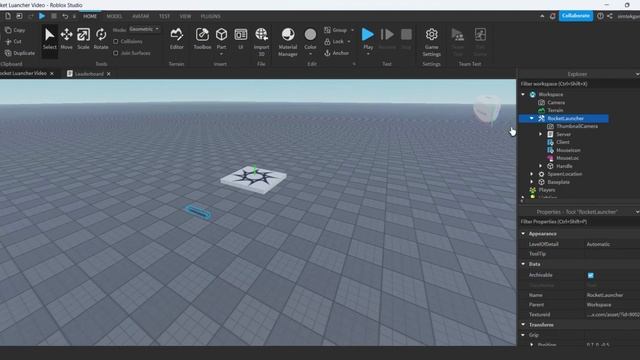Click the Collaborate button
The height and width of the screenshot is (360, 640).
[576, 16]
